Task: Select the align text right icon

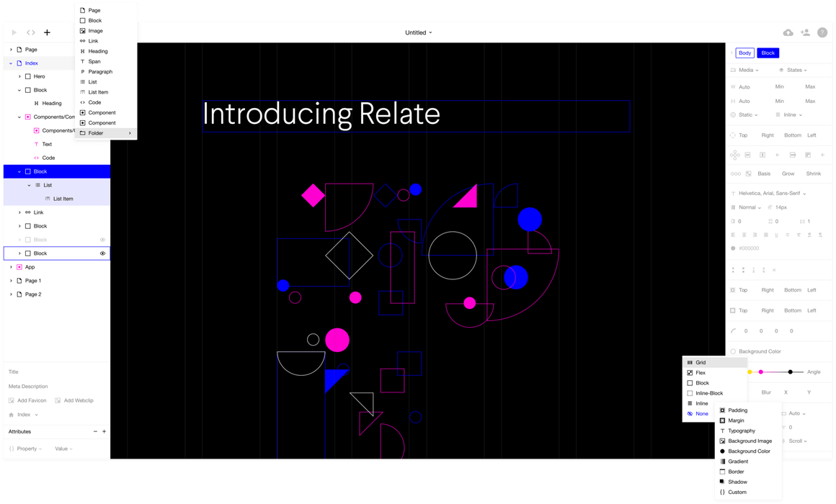Action: [x=755, y=235]
